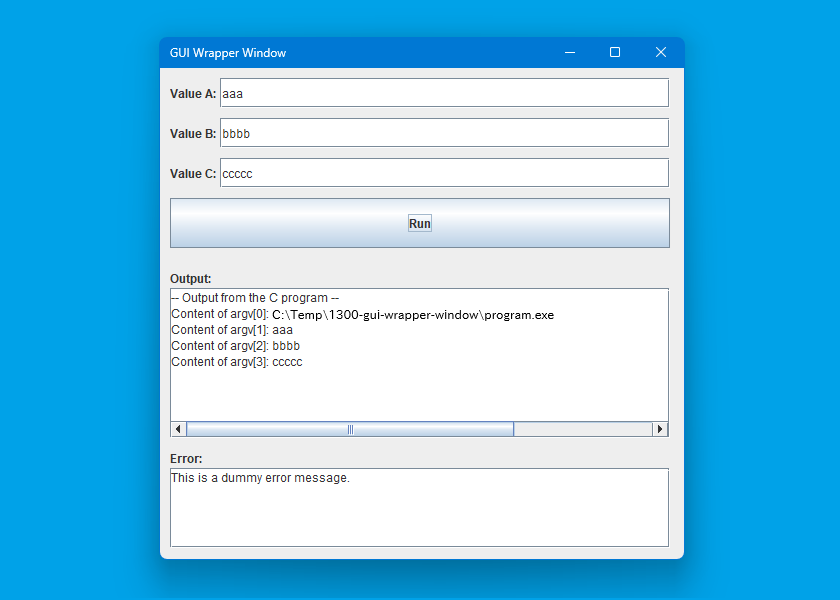
Task: Minimize the GUI Wrapper Window
Action: (569, 53)
